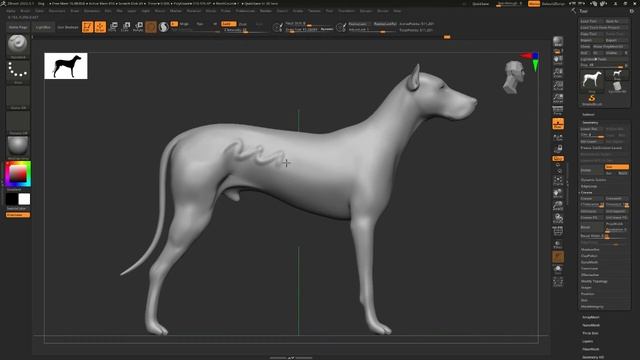Click the QuickSave button
The height and width of the screenshot is (360, 640).
(480, 4)
